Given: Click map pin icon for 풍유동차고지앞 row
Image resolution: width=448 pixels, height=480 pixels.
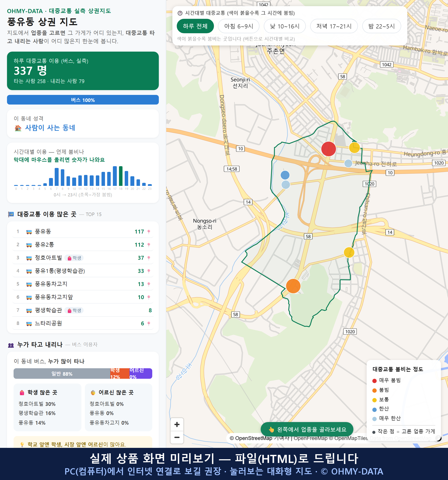Looking at the screenshot, I should pyautogui.click(x=149, y=297).
